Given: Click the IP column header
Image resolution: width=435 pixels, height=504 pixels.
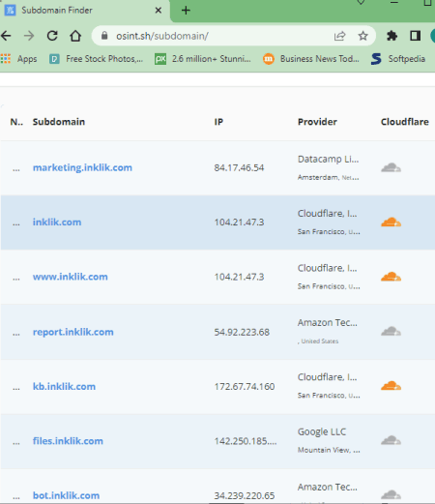Looking at the screenshot, I should click(218, 122).
